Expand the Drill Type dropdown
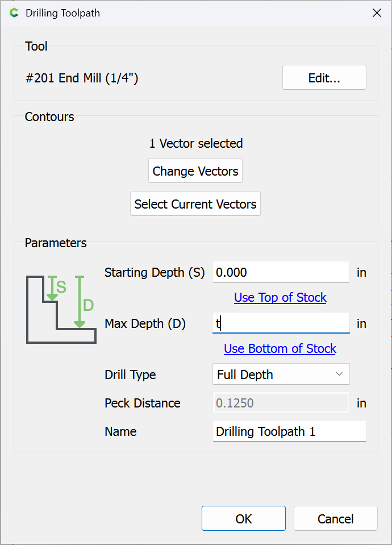392x545 pixels. (281, 375)
